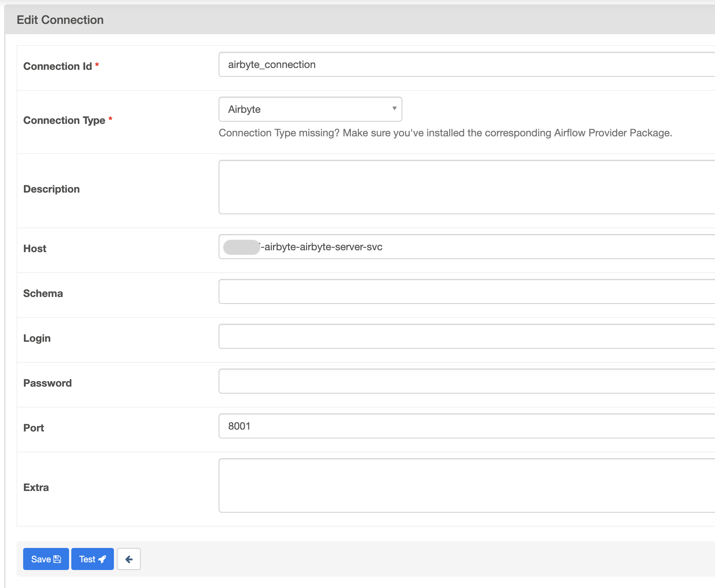Image resolution: width=715 pixels, height=588 pixels.
Task: Test the Airbyte connection
Action: (x=93, y=559)
